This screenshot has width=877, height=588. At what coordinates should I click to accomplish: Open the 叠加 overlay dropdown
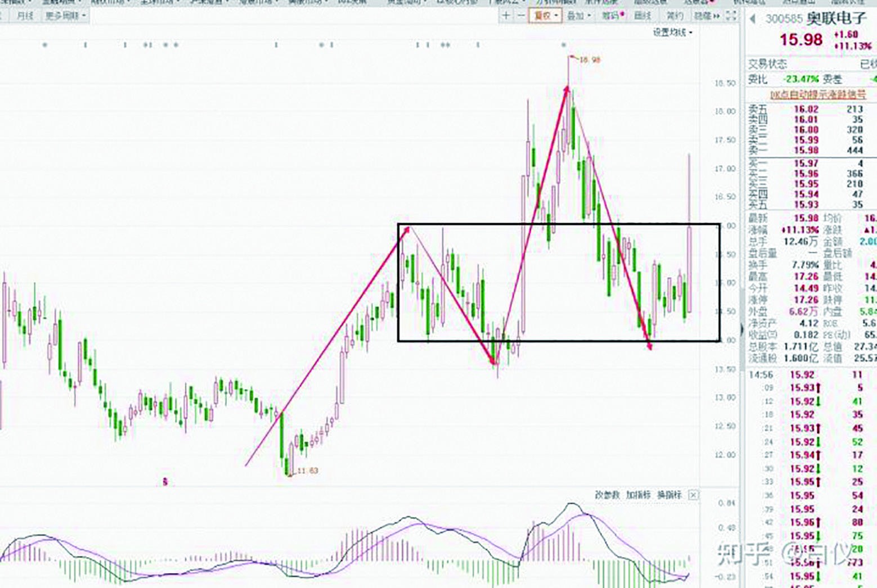tap(578, 16)
